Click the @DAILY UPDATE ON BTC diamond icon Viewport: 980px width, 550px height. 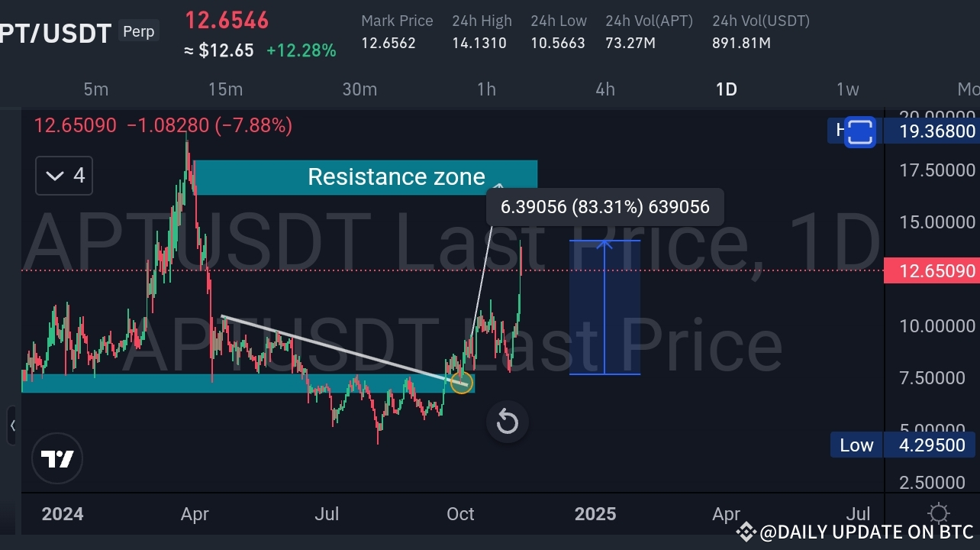pyautogui.click(x=745, y=532)
